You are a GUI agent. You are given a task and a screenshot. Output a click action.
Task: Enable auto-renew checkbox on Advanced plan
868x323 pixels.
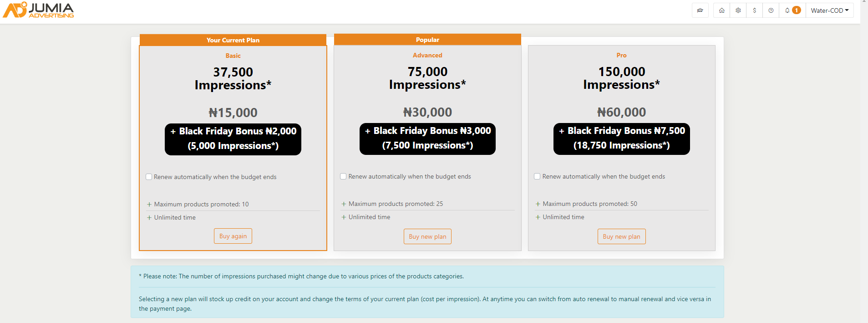(x=343, y=176)
